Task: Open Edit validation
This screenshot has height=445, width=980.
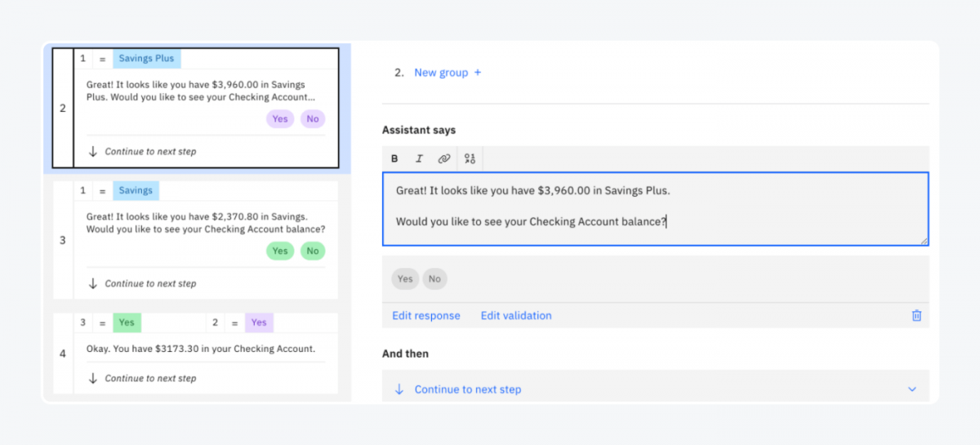Action: point(516,315)
